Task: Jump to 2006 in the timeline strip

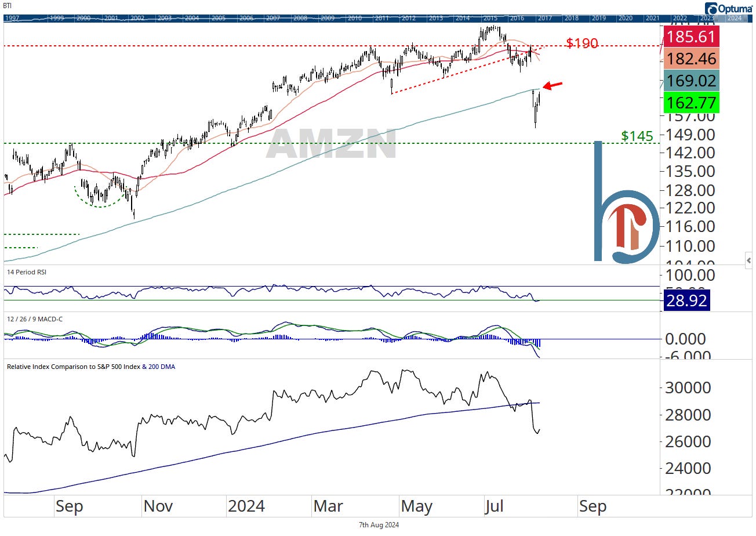Action: [x=246, y=18]
